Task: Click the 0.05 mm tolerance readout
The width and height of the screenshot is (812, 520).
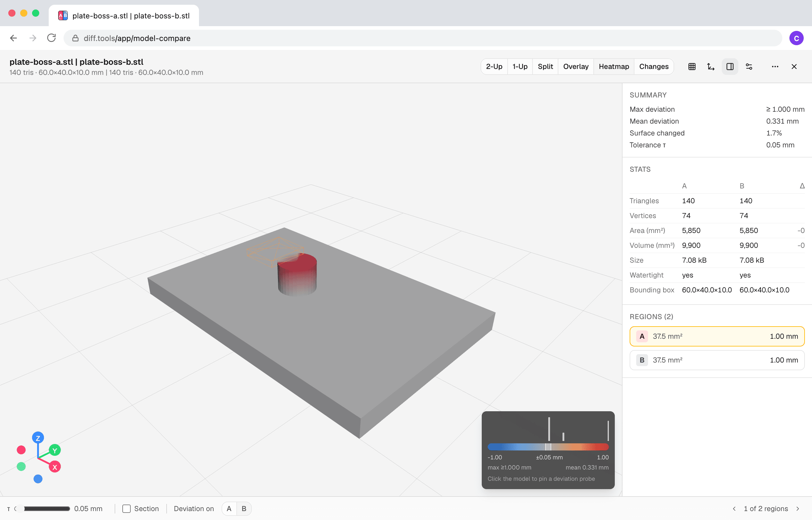Action: point(88,508)
